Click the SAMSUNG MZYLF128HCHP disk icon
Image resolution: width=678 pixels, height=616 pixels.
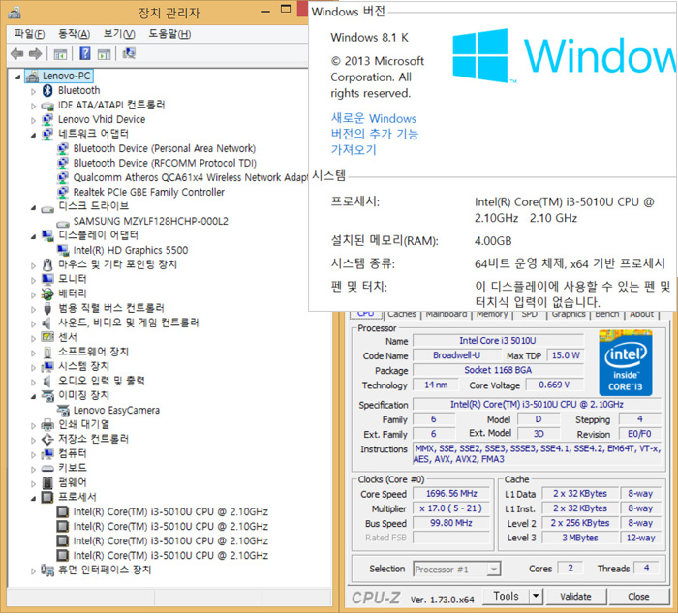click(63, 222)
